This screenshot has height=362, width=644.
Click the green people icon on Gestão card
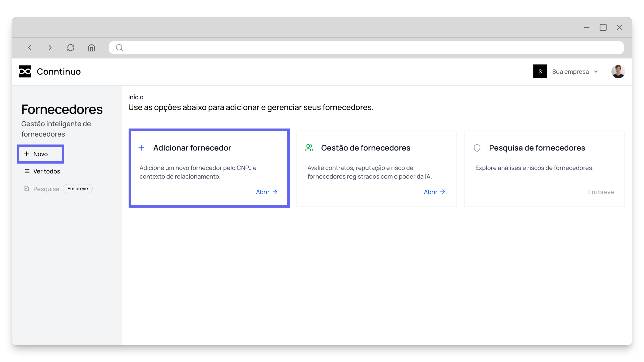(x=309, y=148)
